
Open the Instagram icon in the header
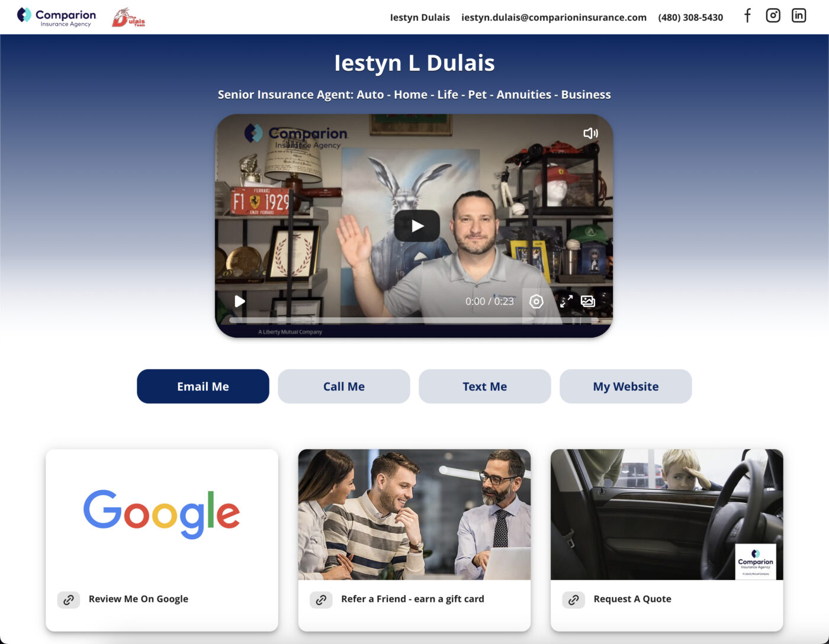[x=773, y=15]
